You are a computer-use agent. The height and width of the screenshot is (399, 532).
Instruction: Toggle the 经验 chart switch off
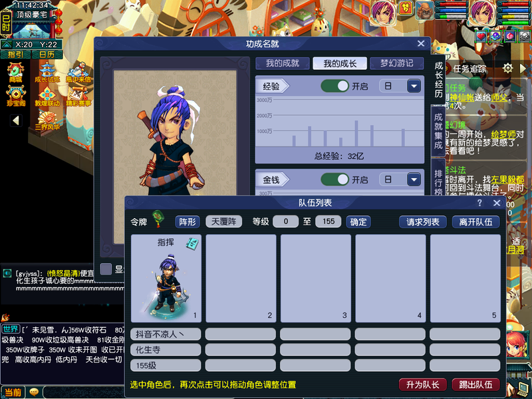pyautogui.click(x=334, y=86)
